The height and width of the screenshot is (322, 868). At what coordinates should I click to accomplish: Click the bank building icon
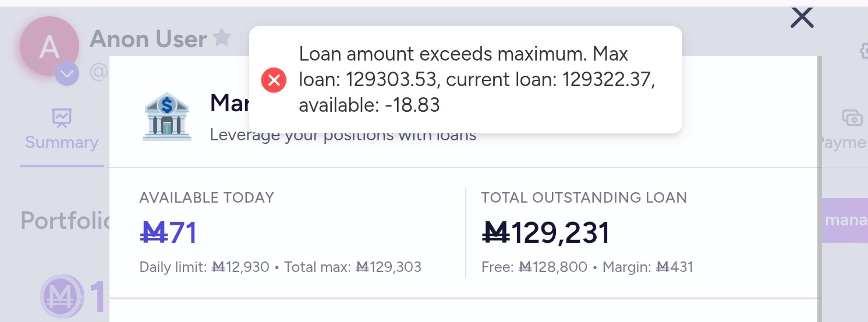pos(166,116)
